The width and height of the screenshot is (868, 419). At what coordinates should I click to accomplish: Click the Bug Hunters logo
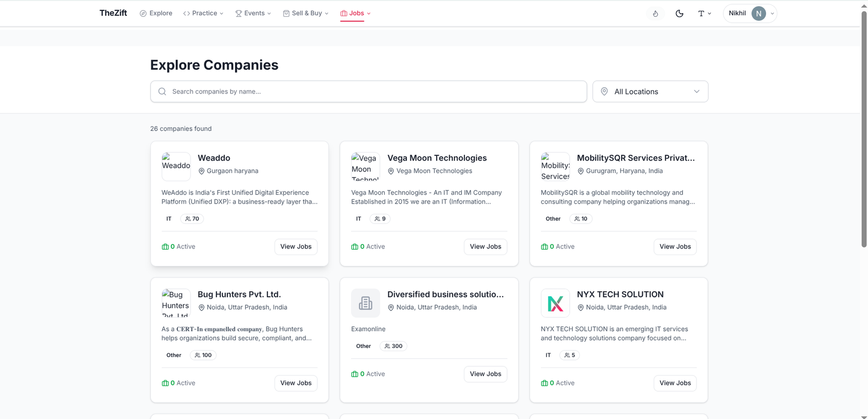tap(176, 303)
